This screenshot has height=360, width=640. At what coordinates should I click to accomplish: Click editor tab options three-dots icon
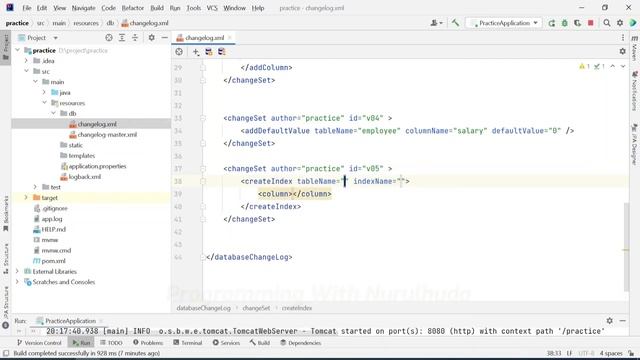[623, 38]
